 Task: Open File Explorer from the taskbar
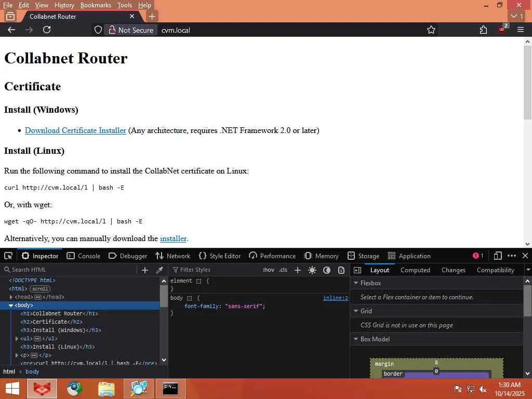(106, 389)
